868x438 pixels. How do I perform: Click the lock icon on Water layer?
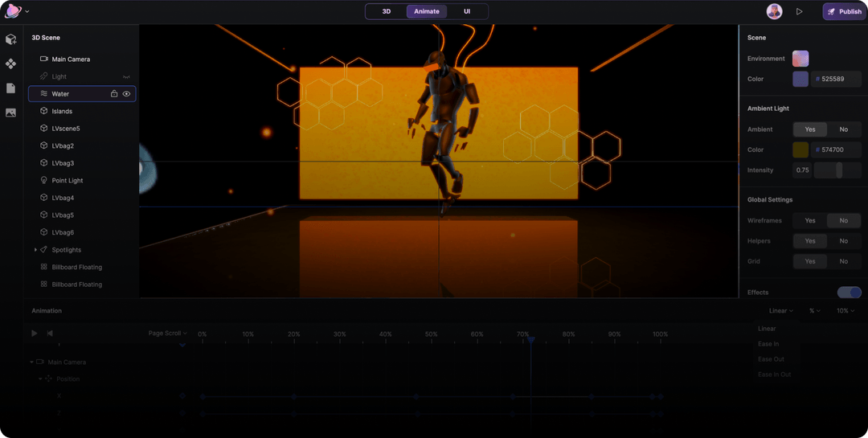click(114, 94)
